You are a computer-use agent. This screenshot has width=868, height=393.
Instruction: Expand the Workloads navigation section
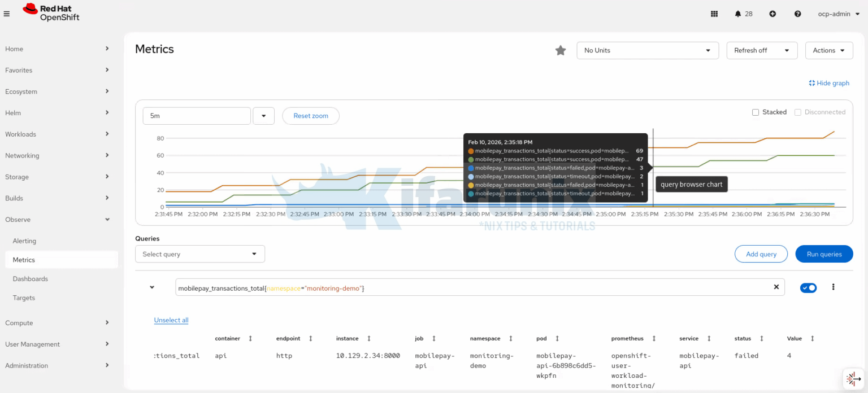58,134
